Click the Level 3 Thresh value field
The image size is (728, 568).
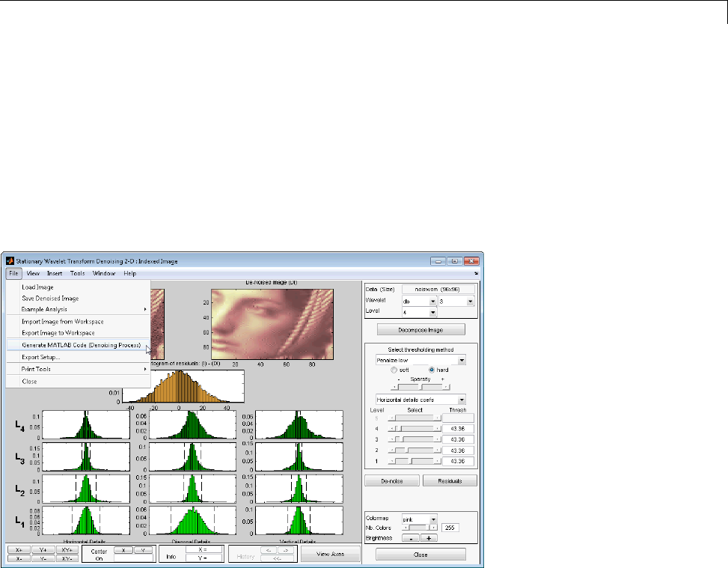pos(458,439)
